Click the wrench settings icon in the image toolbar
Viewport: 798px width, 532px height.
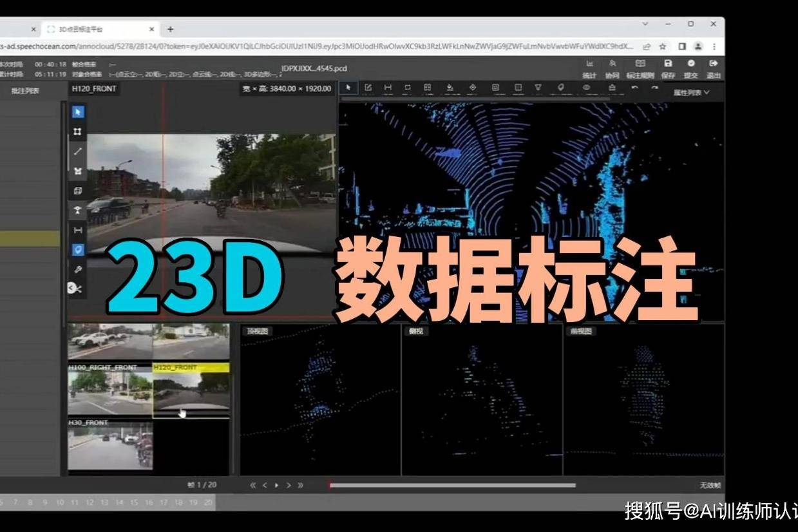click(78, 269)
